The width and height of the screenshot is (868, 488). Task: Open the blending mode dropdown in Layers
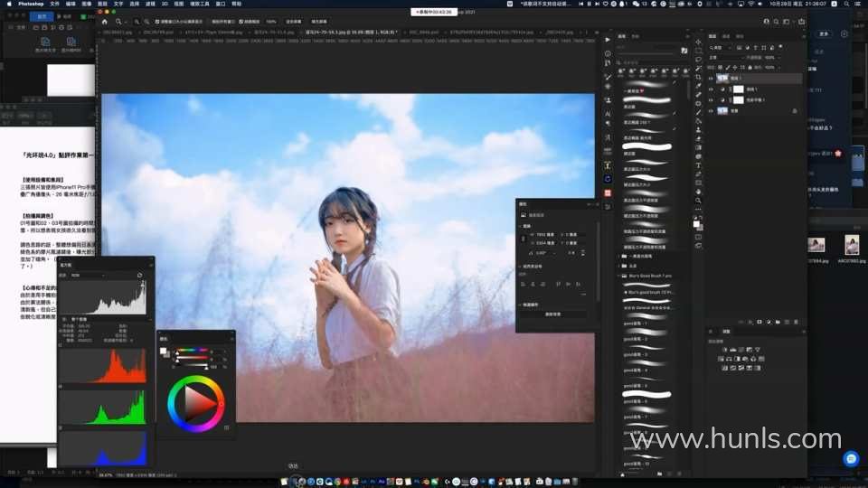tap(726, 58)
